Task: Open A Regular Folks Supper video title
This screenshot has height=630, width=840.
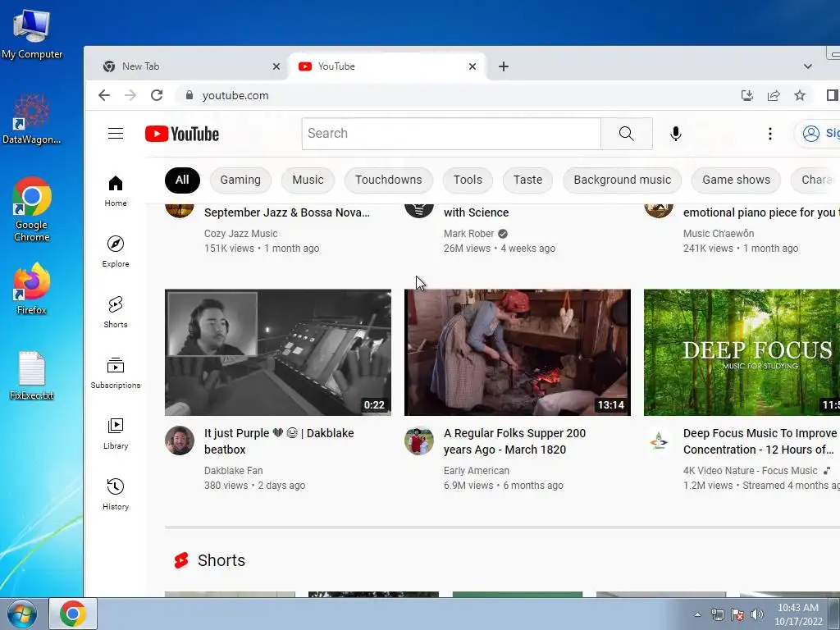Action: (514, 441)
